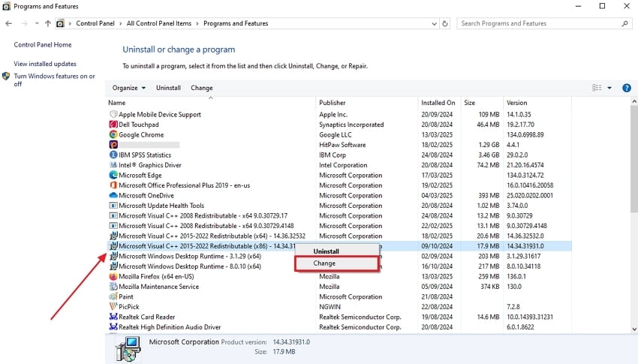Viewport: 638px width, 364px height.
Task: Open the recent locations dropdown arrow
Action: pyautogui.click(x=37, y=23)
